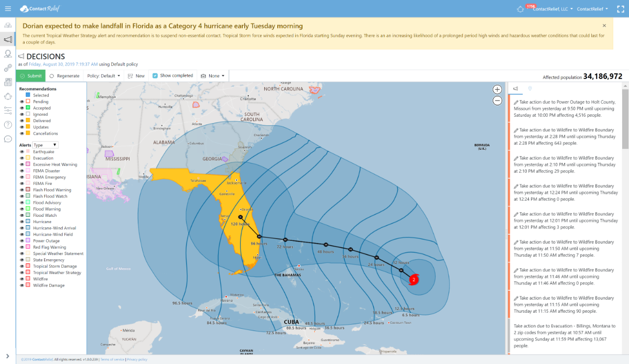This screenshot has width=629, height=364.
Task: Toggle visibility of Pending recommendations
Action: pyautogui.click(x=22, y=102)
